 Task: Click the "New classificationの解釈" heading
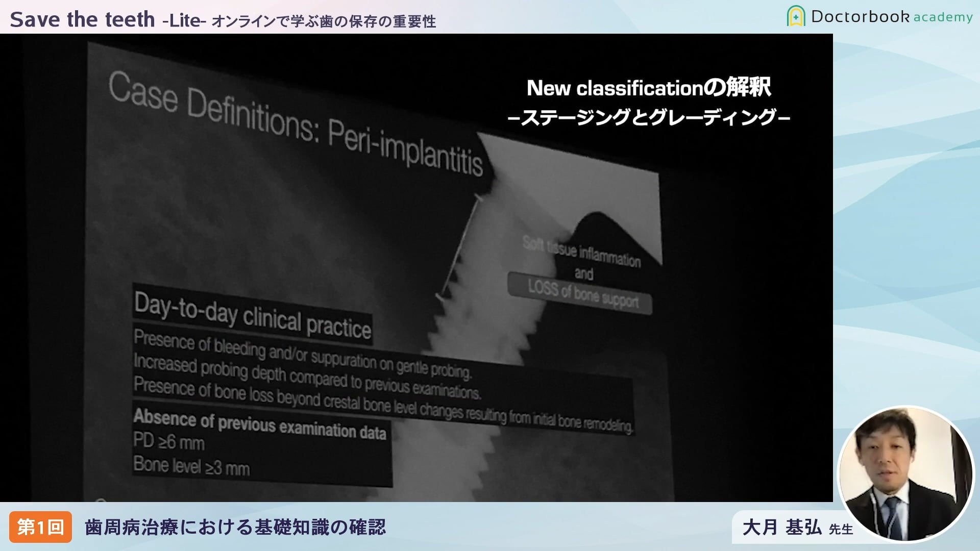coord(649,88)
